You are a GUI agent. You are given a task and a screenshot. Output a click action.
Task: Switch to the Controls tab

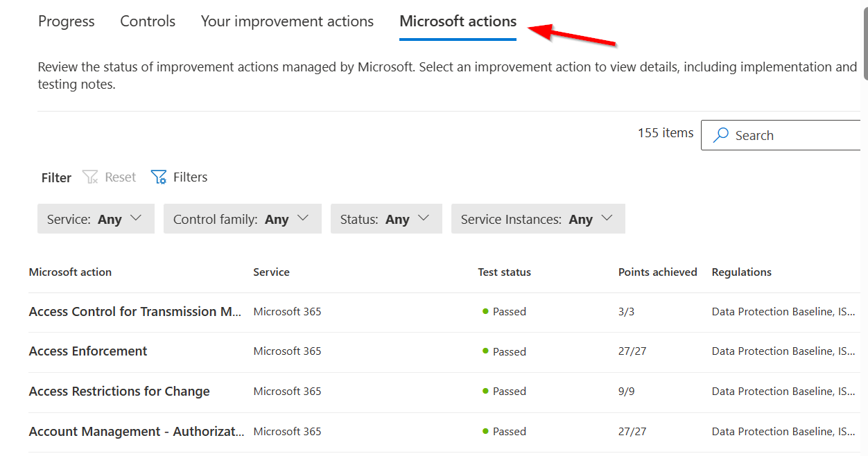click(x=147, y=21)
